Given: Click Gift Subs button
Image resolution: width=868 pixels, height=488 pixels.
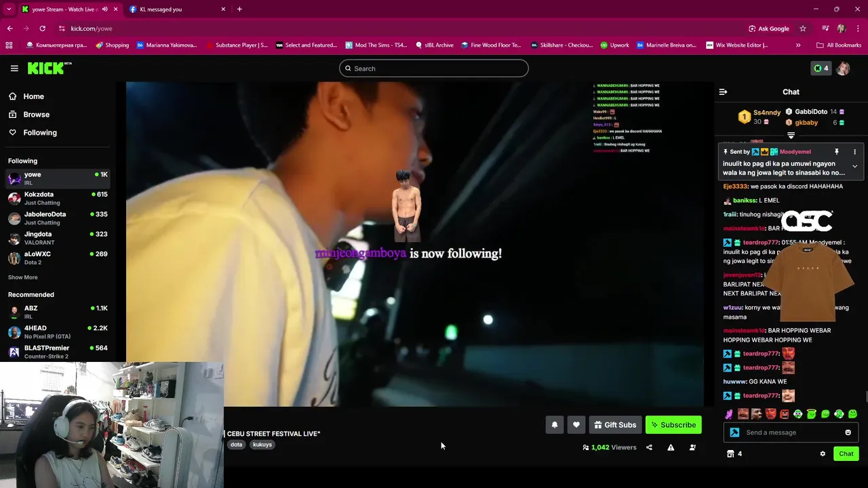Looking at the screenshot, I should [615, 425].
